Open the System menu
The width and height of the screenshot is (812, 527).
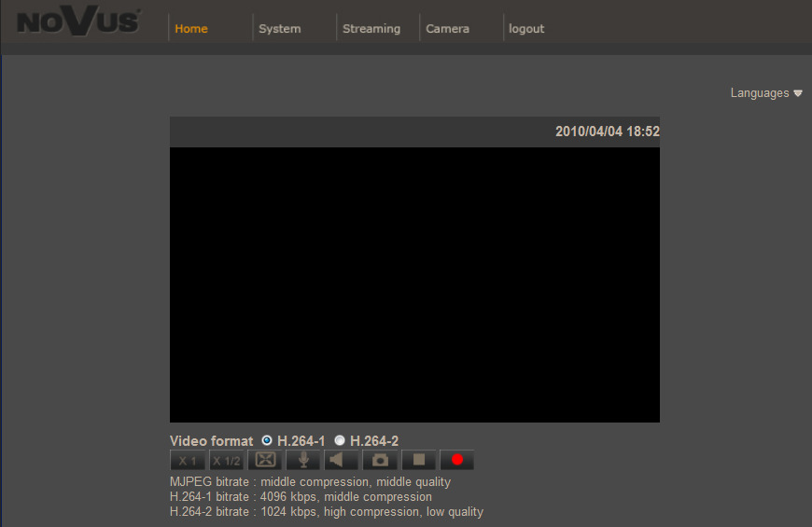(280, 29)
